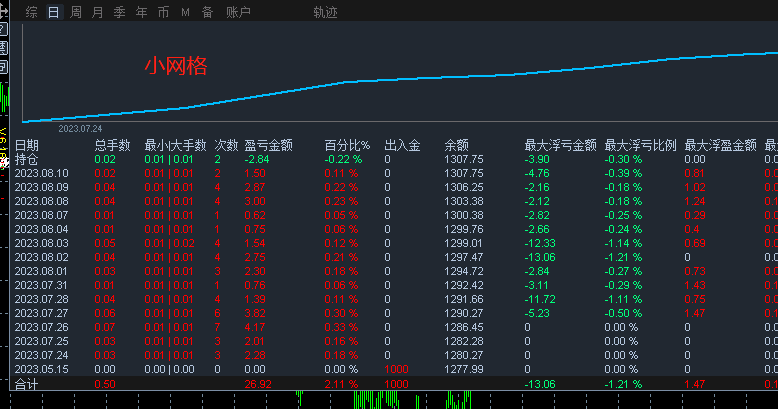Select the 2023.08.09 date row

coord(393,187)
